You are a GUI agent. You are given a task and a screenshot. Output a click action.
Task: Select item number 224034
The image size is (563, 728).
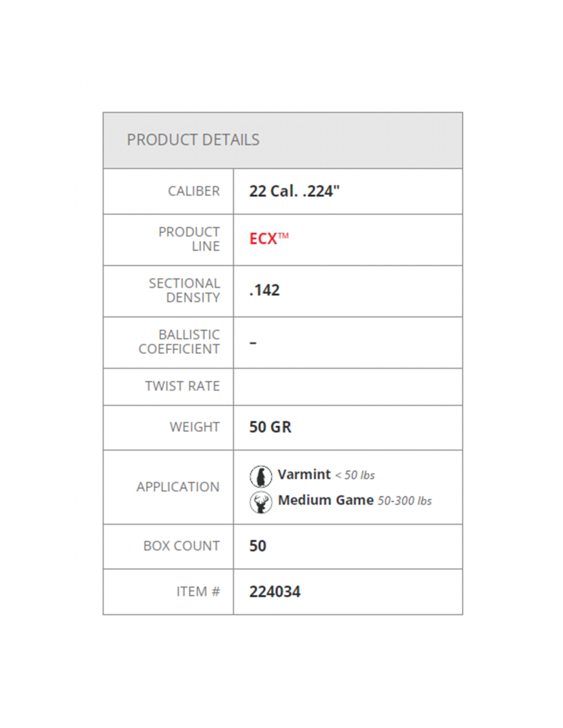coord(274,592)
